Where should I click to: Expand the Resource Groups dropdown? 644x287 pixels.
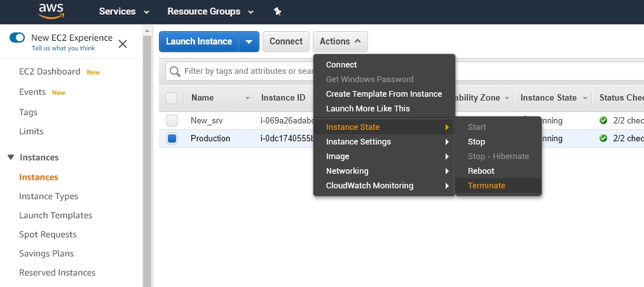click(x=210, y=11)
